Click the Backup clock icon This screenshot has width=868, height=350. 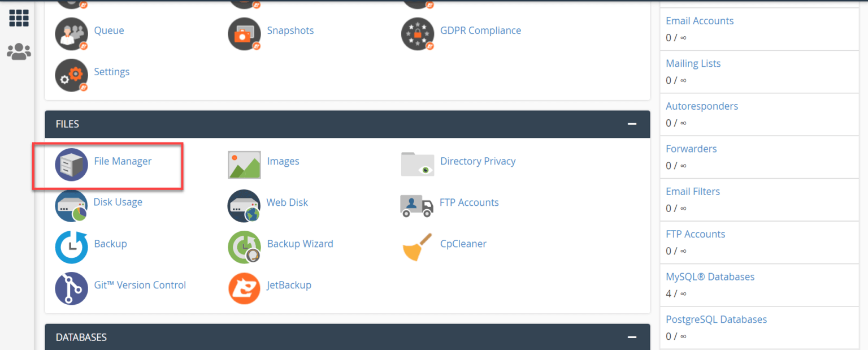(x=71, y=247)
